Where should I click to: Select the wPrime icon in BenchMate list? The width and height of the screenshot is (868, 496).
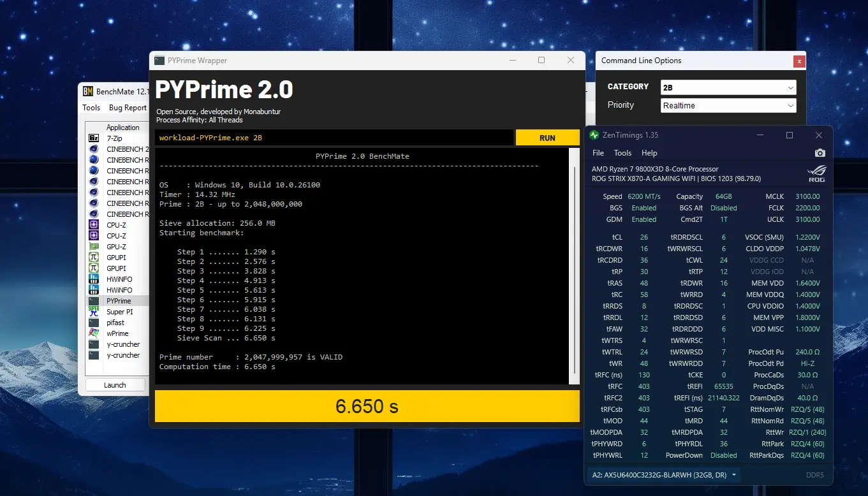(x=94, y=333)
